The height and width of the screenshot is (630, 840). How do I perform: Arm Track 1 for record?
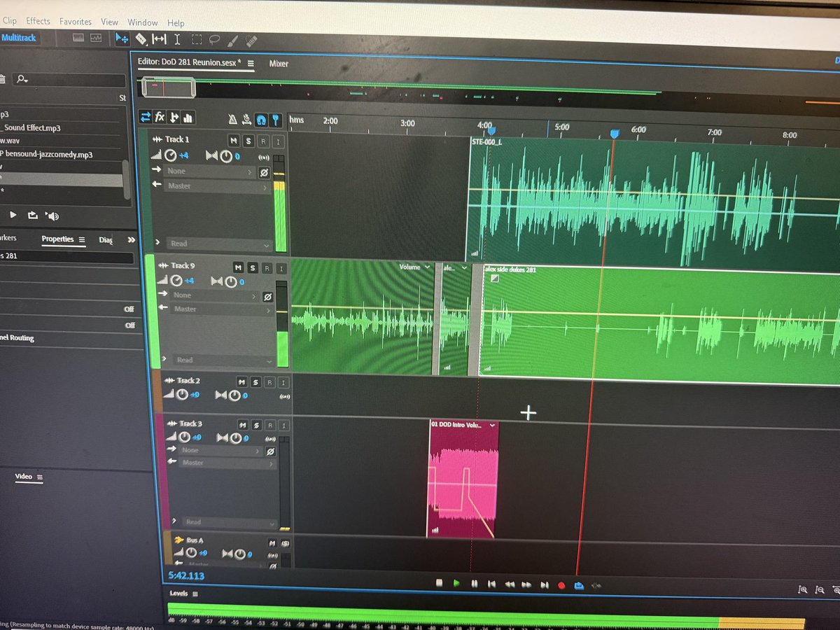[x=263, y=141]
